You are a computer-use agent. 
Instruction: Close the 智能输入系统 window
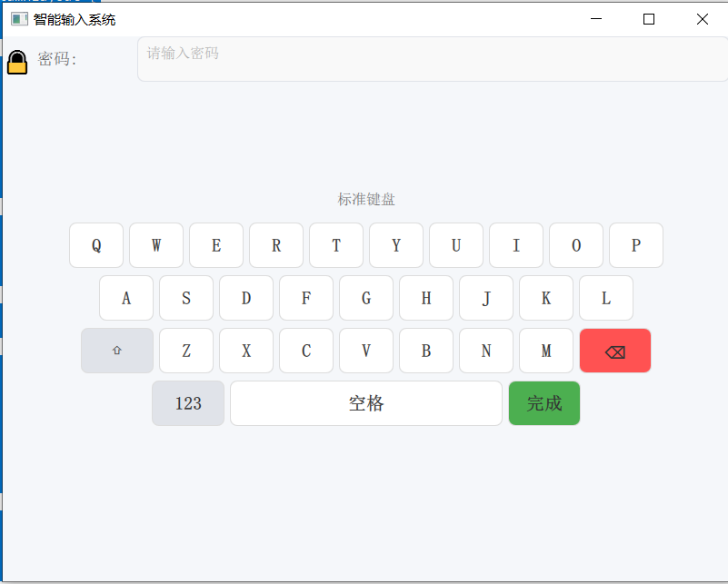click(x=703, y=19)
